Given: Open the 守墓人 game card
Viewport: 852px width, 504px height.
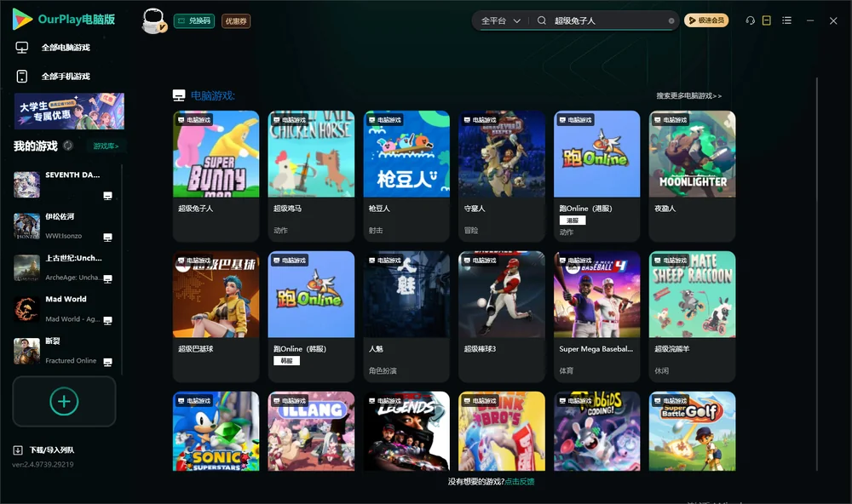Looking at the screenshot, I should [502, 176].
